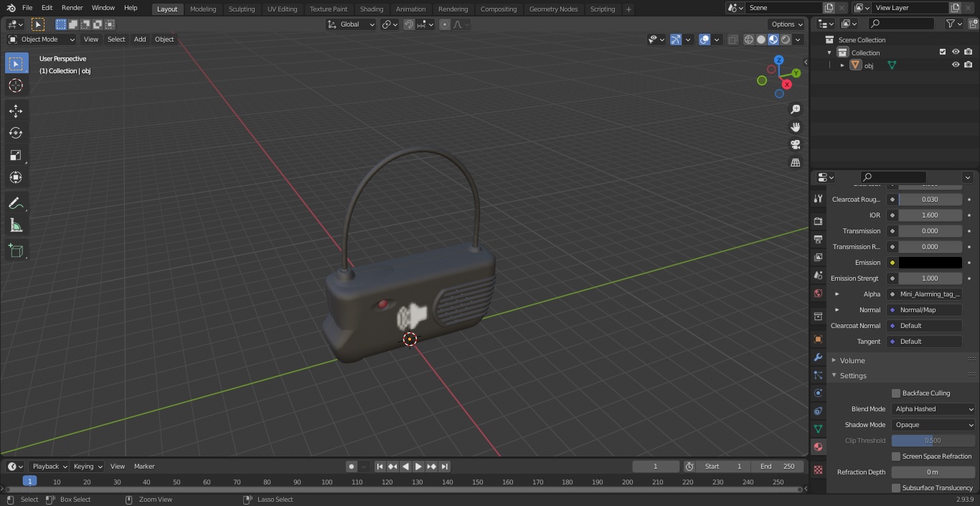Play animation forward button

coord(418,467)
